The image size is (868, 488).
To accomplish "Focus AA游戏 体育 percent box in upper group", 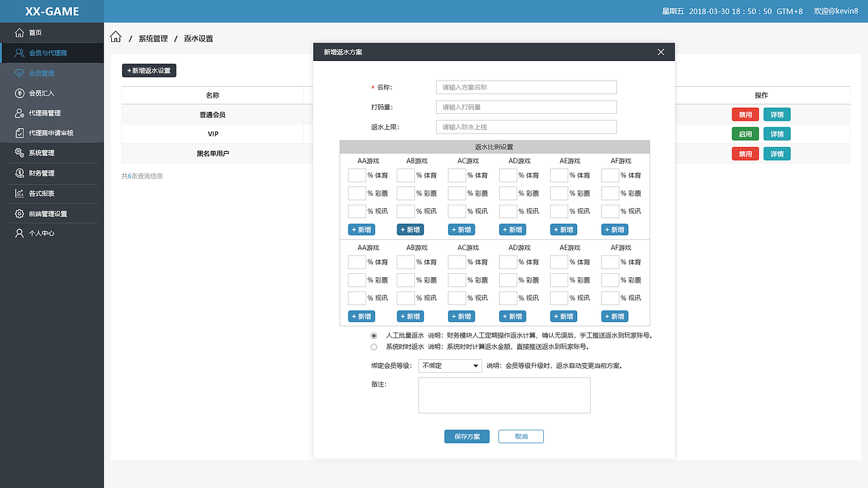I will (x=357, y=176).
